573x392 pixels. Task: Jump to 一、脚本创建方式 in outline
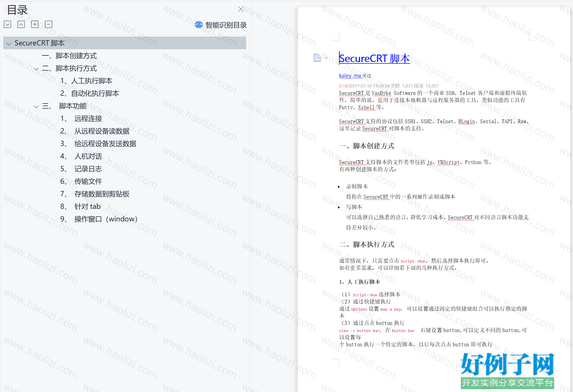(x=69, y=56)
